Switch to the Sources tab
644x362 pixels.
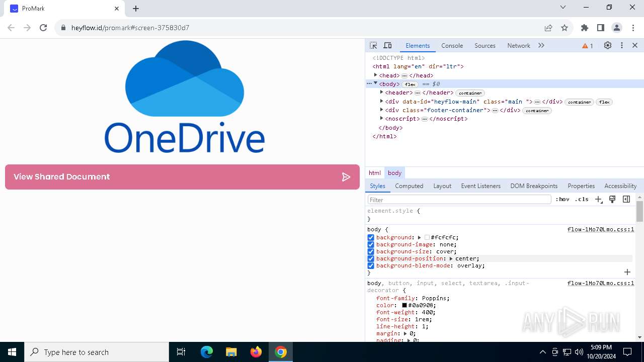coord(485,46)
